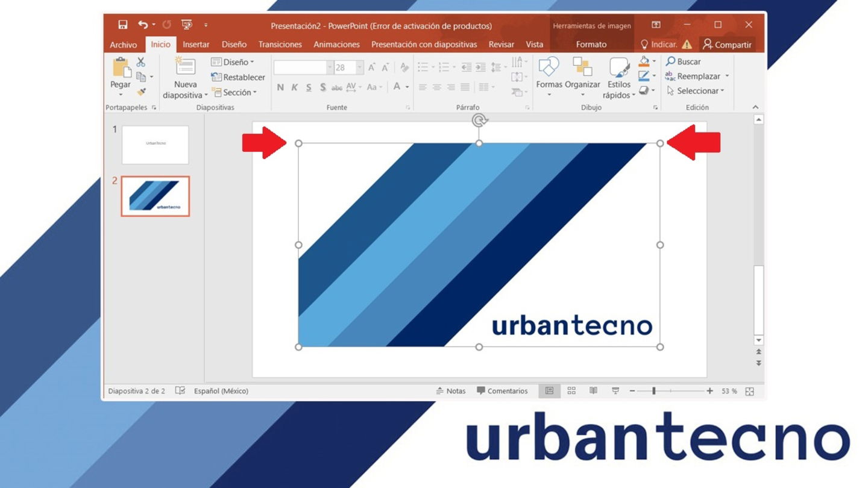Click Buscar with the magnifier
Viewport: 868px width, 488px height.
pyautogui.click(x=684, y=61)
